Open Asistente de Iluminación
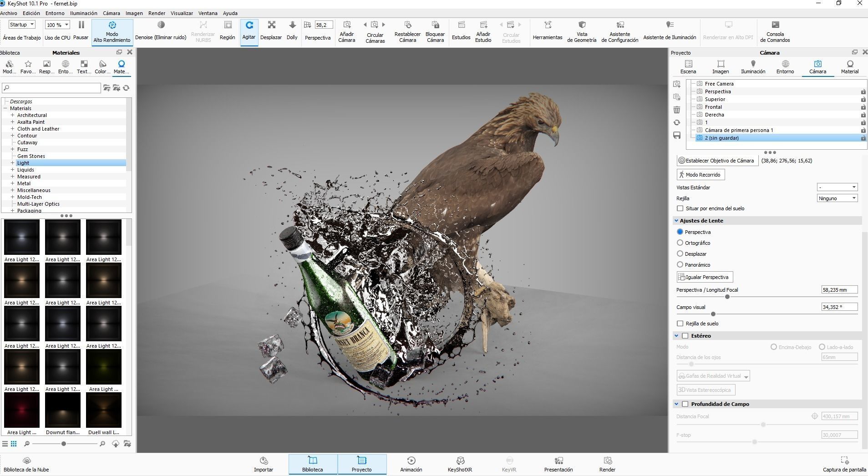This screenshot has height=476, width=868. [670, 30]
